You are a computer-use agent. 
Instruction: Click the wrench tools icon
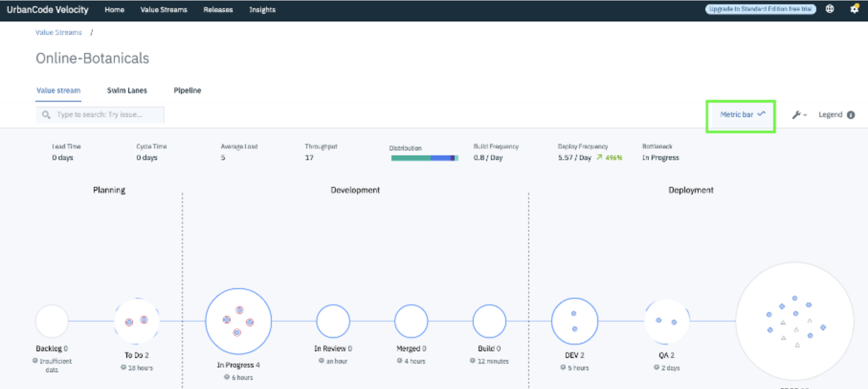[796, 115]
